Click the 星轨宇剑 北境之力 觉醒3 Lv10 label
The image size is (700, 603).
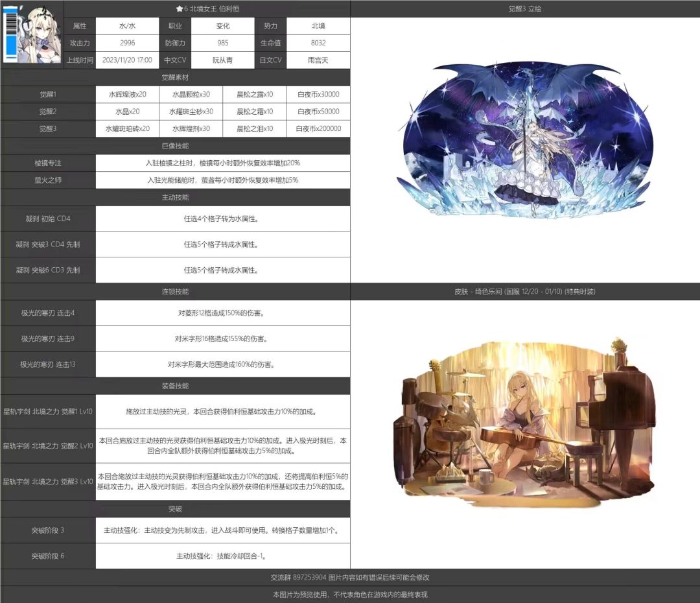(48, 482)
